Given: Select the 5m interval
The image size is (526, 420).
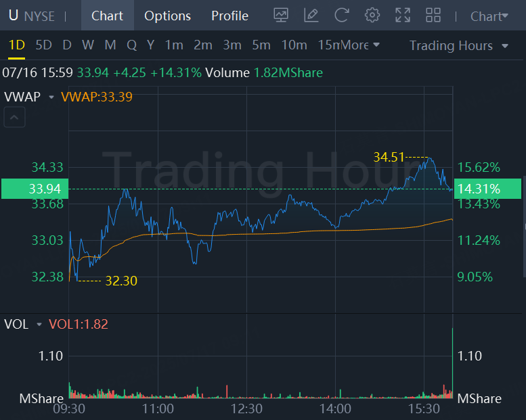Looking at the screenshot, I should (261, 45).
